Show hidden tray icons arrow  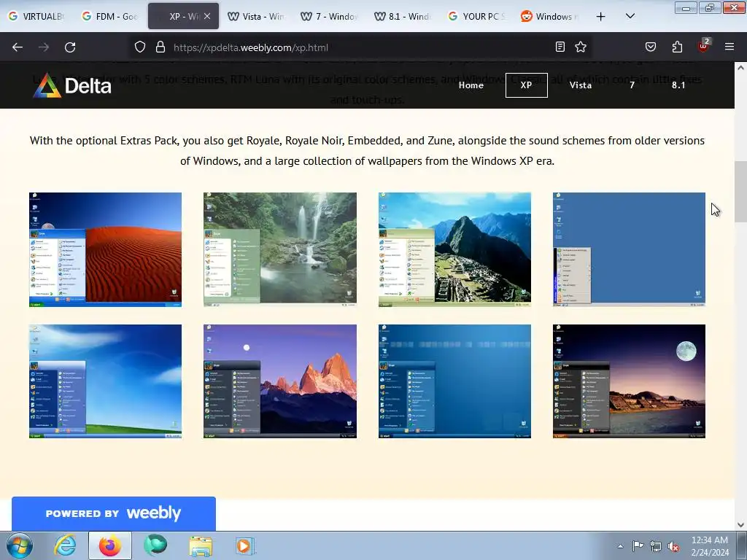pyautogui.click(x=620, y=546)
